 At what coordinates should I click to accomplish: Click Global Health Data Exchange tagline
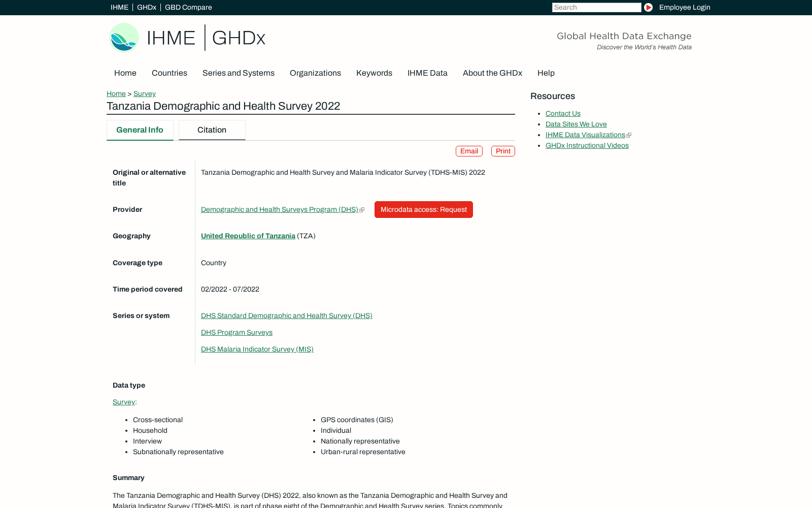point(624,36)
